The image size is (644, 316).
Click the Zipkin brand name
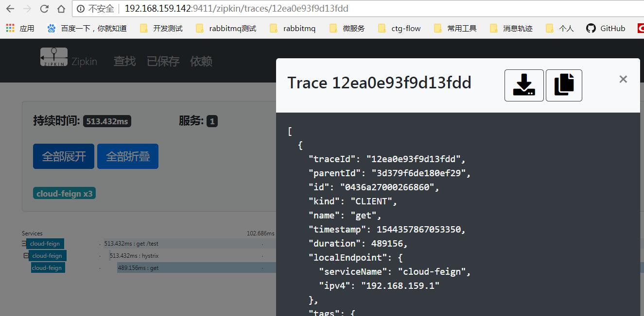(84, 62)
